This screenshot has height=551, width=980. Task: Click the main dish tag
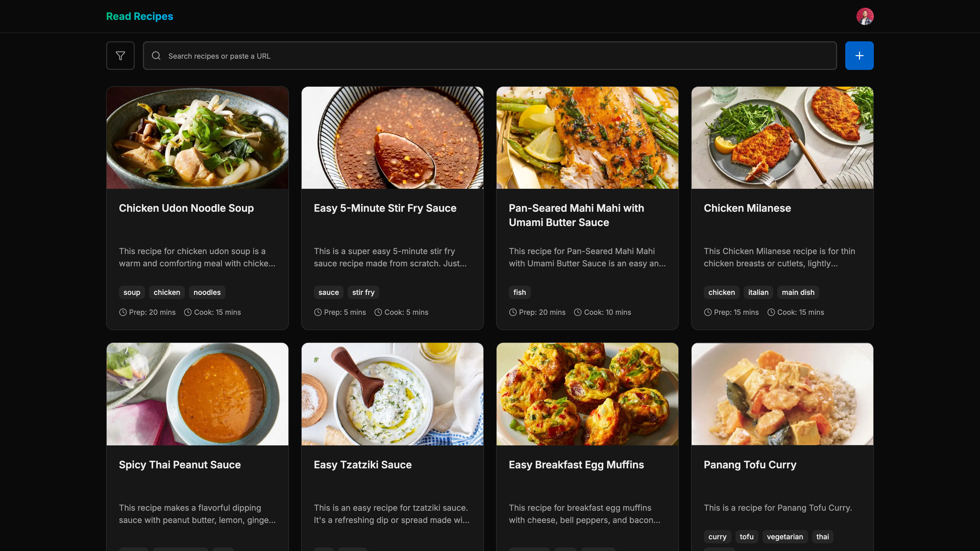[x=798, y=292]
